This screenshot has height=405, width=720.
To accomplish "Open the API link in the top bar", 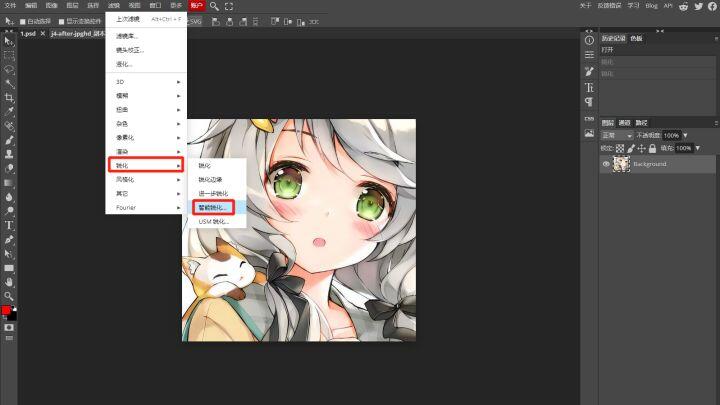I will [668, 6].
